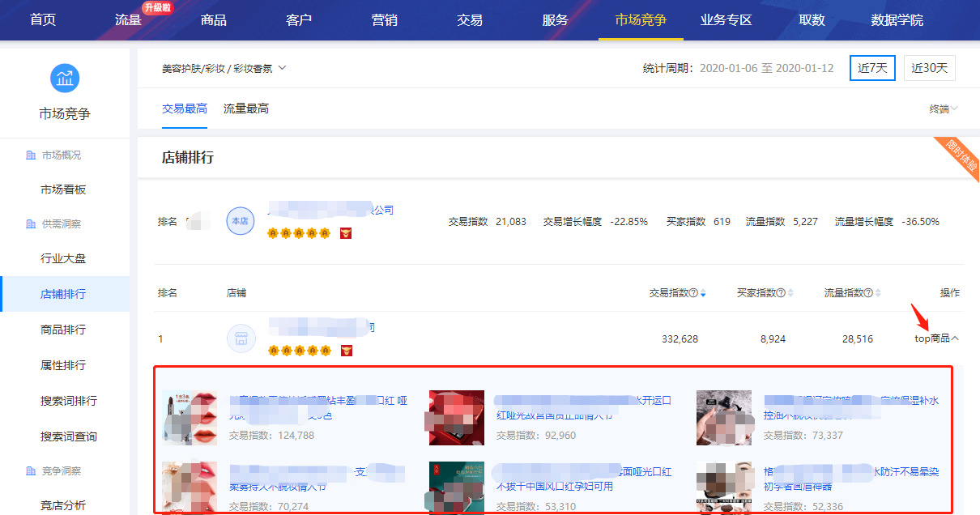Image resolution: width=980 pixels, height=515 pixels.
Task: Click the 332,628 交易指数 value
Action: click(680, 339)
